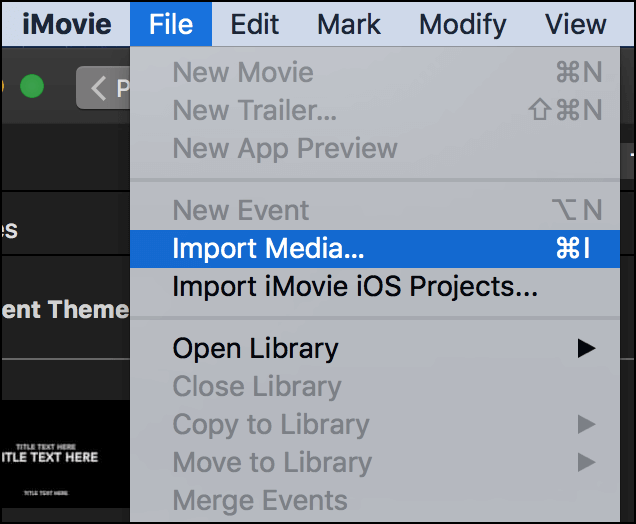This screenshot has height=524, width=636.
Task: Open the View menu
Action: pyautogui.click(x=575, y=23)
